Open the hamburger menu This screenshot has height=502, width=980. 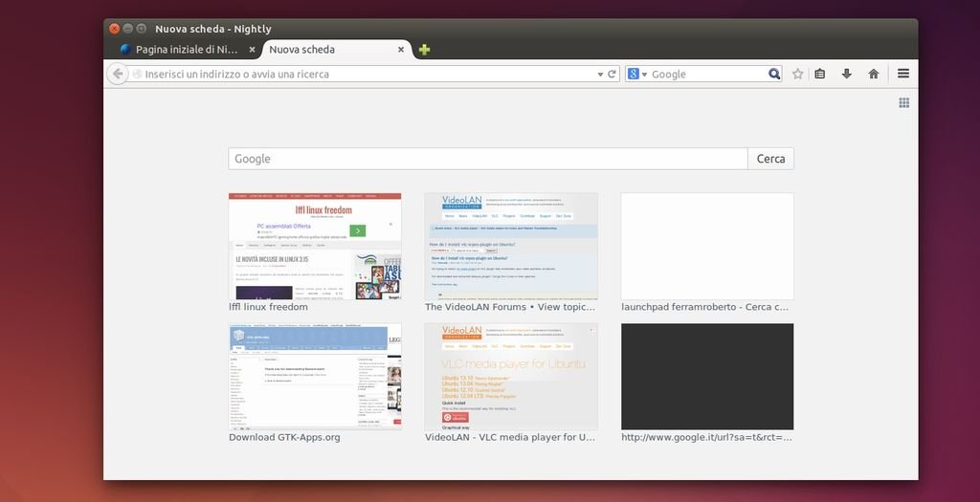903,74
